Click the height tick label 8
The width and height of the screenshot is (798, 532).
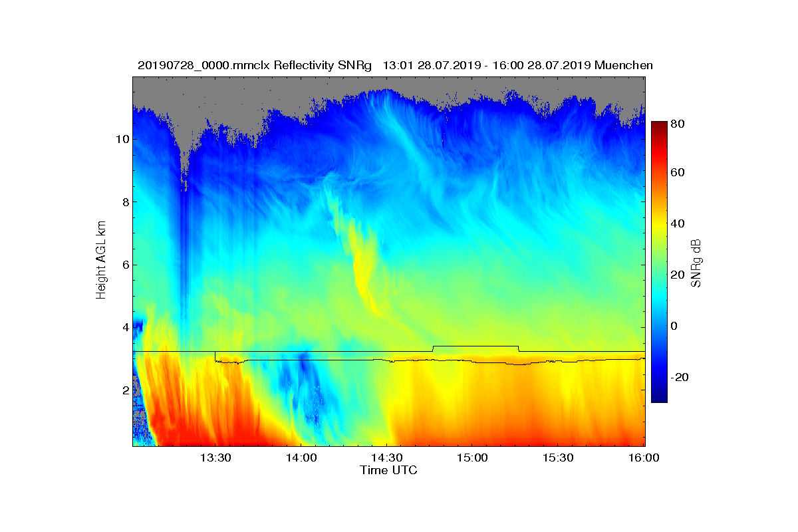pyautogui.click(x=124, y=201)
